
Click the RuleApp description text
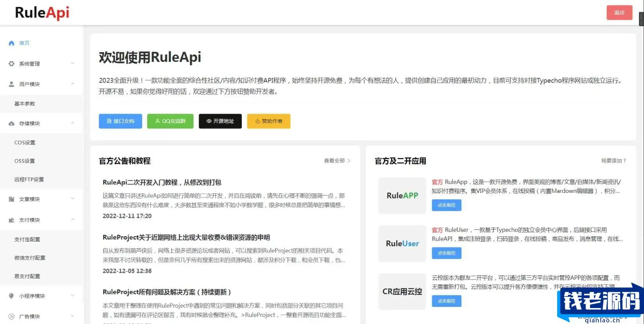[526, 186]
